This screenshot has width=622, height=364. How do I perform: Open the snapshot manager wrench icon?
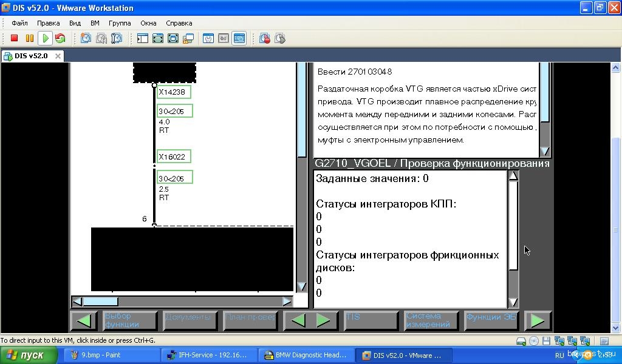[117, 38]
